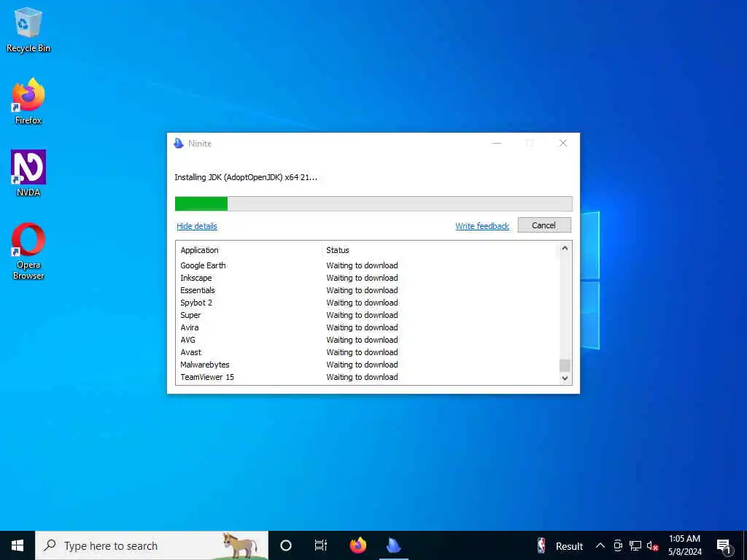Minimize the Ninite window
This screenshot has height=560, width=747.
click(x=497, y=143)
